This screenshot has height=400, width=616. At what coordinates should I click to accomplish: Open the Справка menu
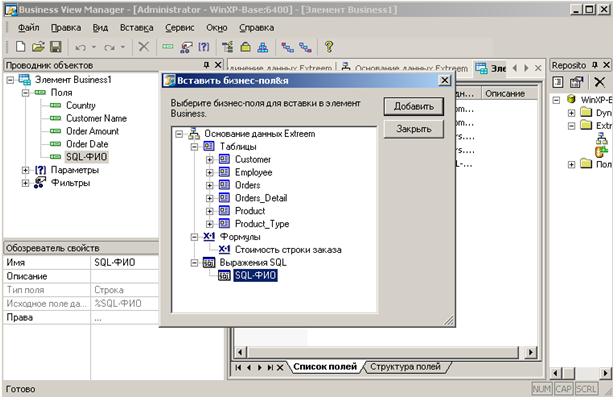click(x=257, y=28)
